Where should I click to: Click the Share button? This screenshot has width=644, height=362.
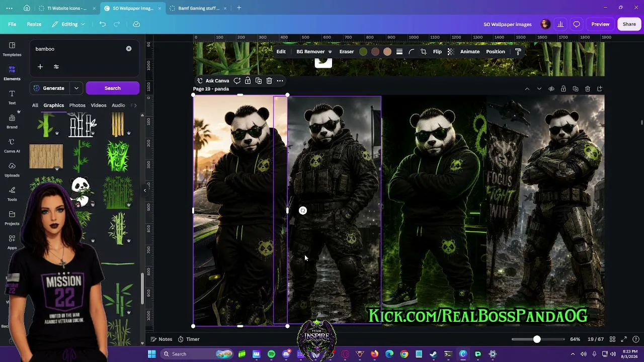(629, 24)
